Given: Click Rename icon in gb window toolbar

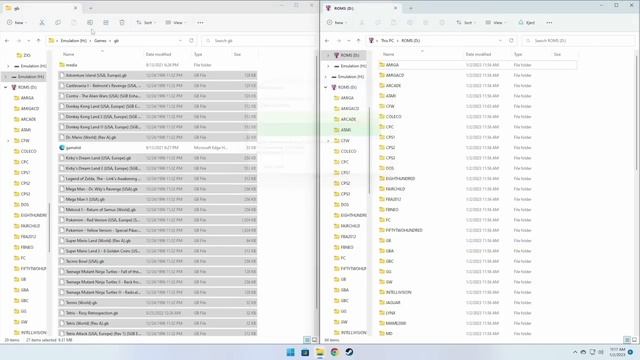Looking at the screenshot, I should 90,23.
